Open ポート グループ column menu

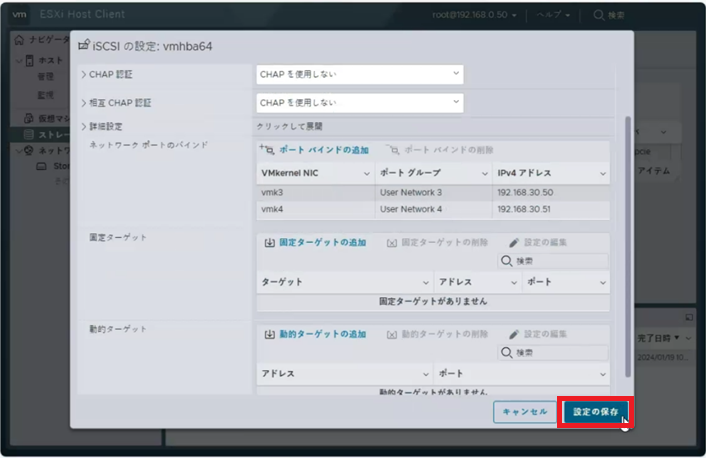click(x=485, y=174)
